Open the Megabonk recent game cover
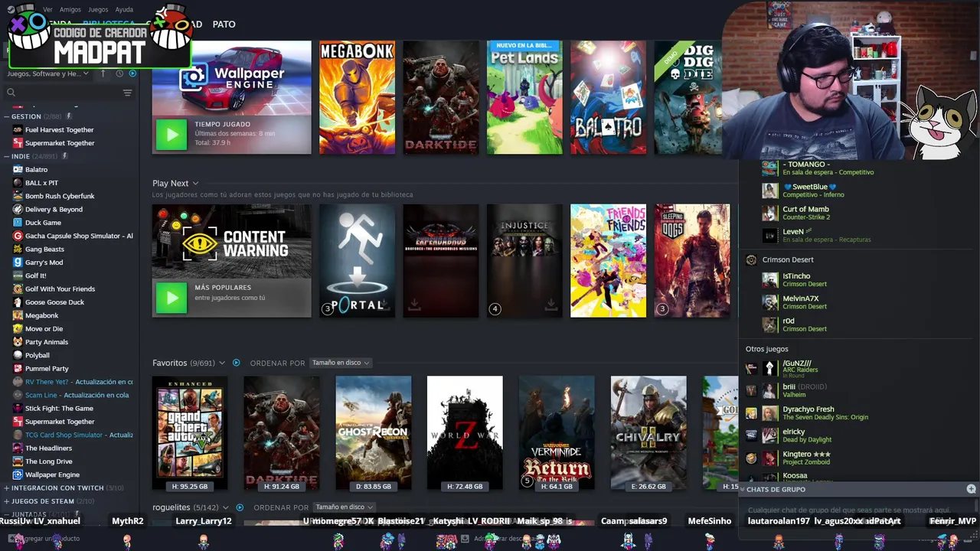Viewport: 980px width, 551px height. (357, 97)
